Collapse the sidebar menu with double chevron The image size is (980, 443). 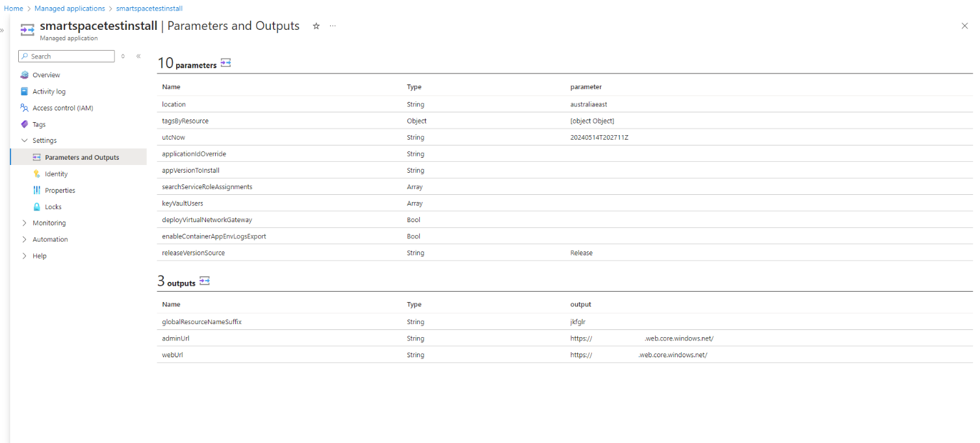pos(138,57)
